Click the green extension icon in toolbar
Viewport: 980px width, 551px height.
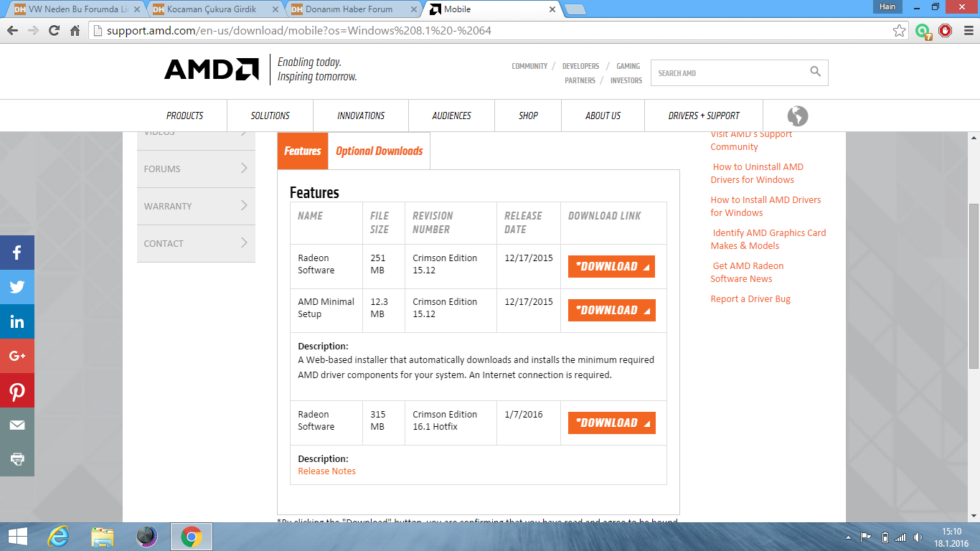(x=923, y=31)
